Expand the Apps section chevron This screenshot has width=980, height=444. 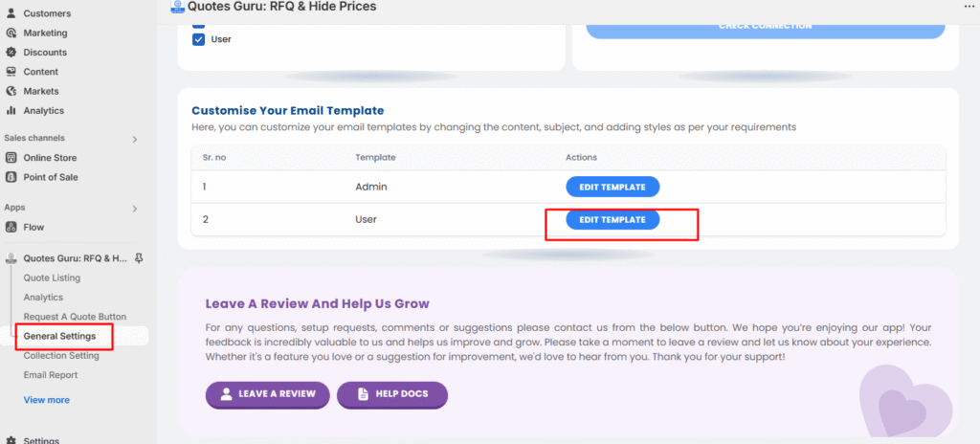coord(134,209)
